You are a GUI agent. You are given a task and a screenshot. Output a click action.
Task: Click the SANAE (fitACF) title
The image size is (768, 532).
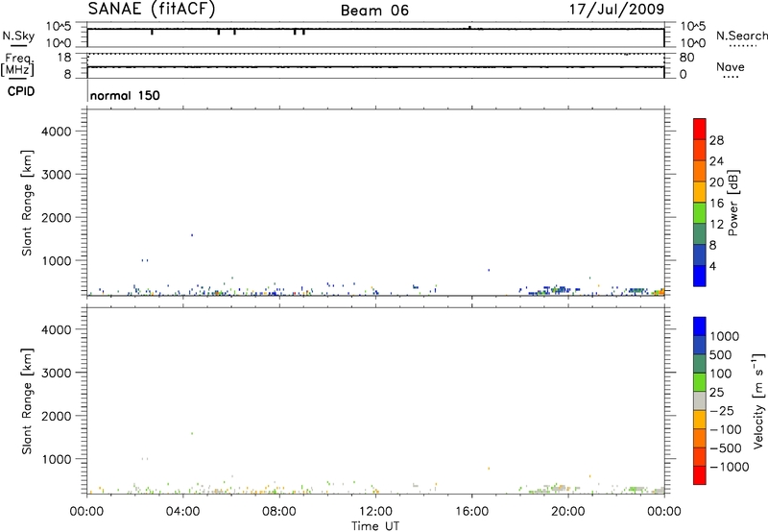click(x=152, y=9)
